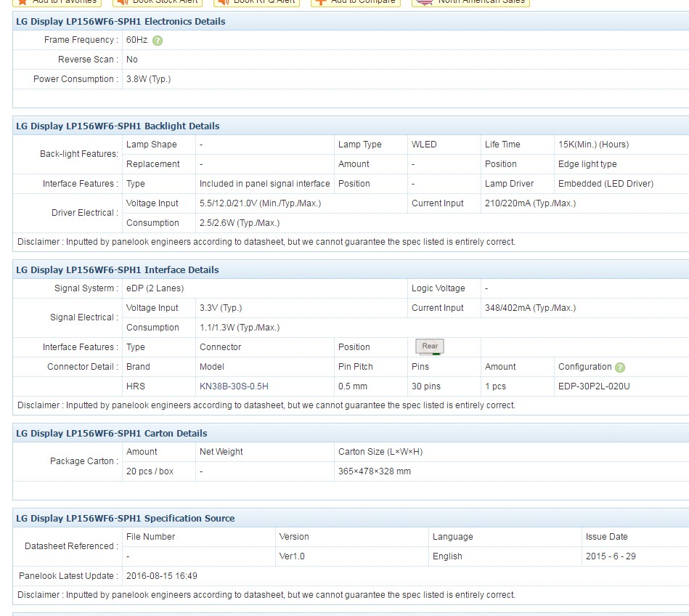Click the Edge light type value
689x616 pixels.
point(587,164)
